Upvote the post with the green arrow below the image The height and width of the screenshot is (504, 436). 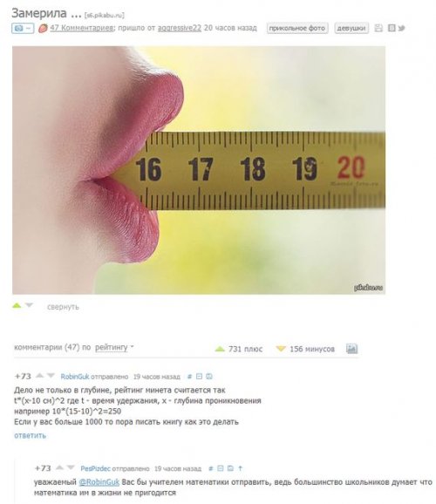[17, 305]
